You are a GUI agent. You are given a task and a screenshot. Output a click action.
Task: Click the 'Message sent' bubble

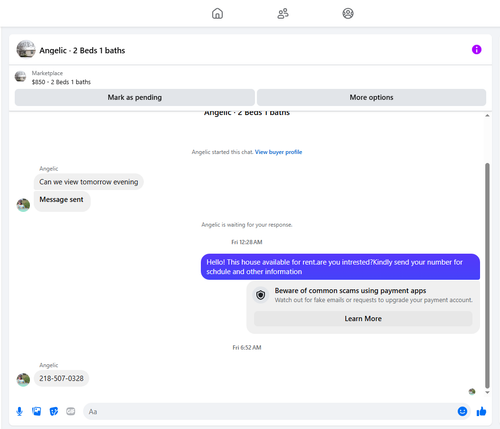coord(62,201)
